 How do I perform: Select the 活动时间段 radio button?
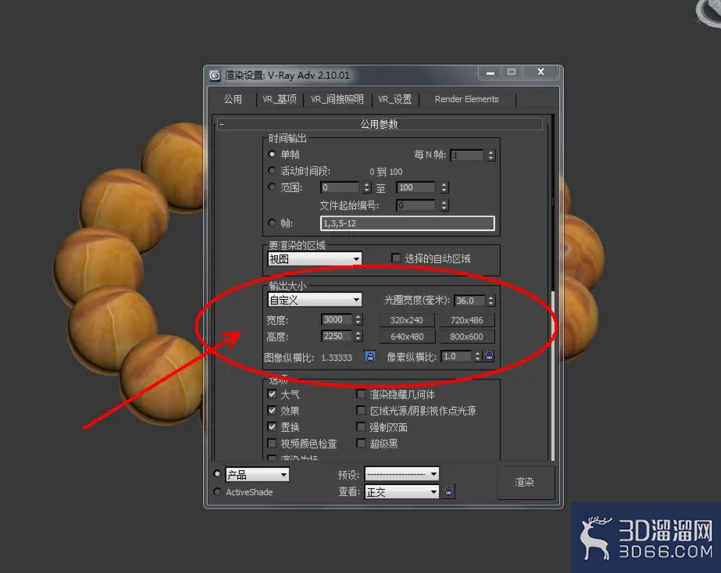pyautogui.click(x=272, y=171)
